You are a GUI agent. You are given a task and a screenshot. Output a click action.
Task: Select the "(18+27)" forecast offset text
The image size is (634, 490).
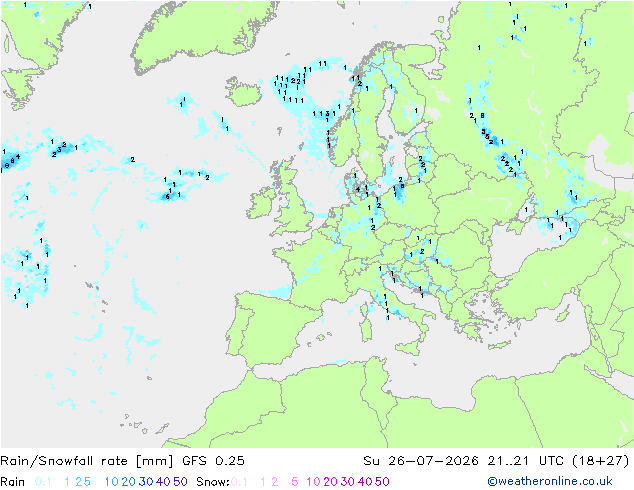point(601,461)
